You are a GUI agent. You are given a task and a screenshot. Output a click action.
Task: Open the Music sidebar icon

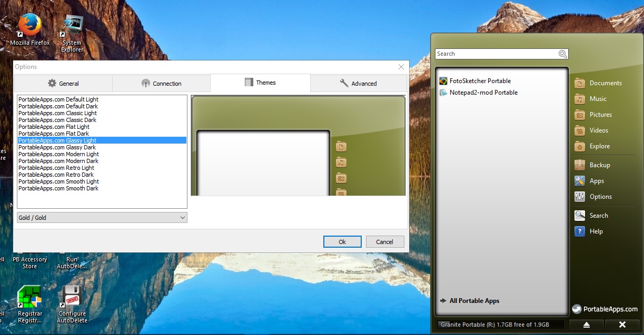(x=598, y=98)
